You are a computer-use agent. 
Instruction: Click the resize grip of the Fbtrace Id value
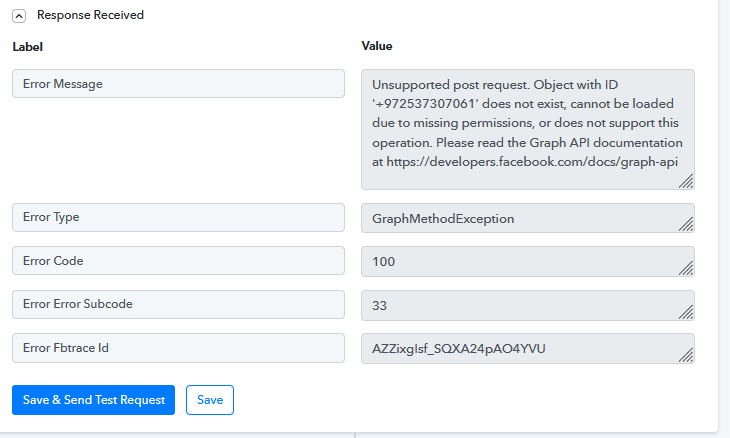(x=686, y=355)
